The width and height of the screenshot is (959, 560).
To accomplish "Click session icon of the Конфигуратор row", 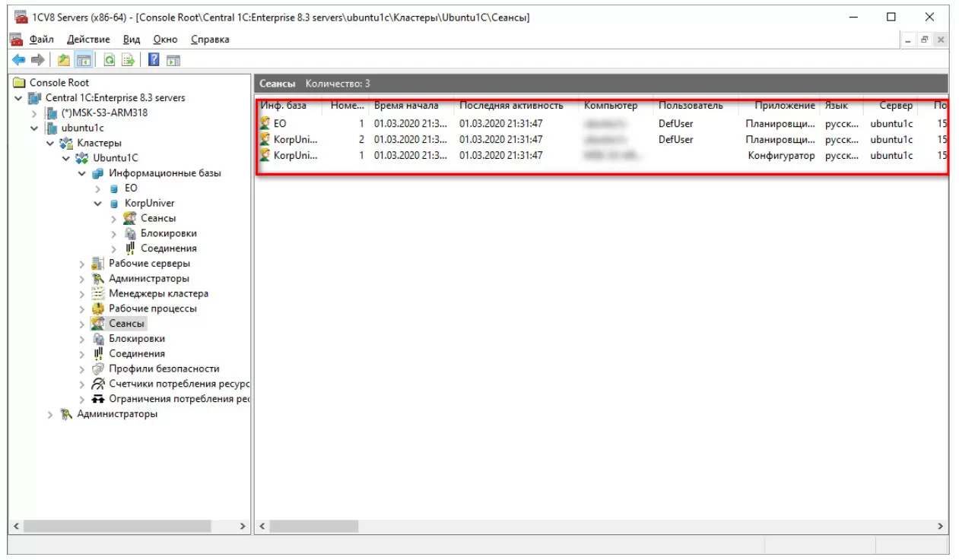I will 265,155.
